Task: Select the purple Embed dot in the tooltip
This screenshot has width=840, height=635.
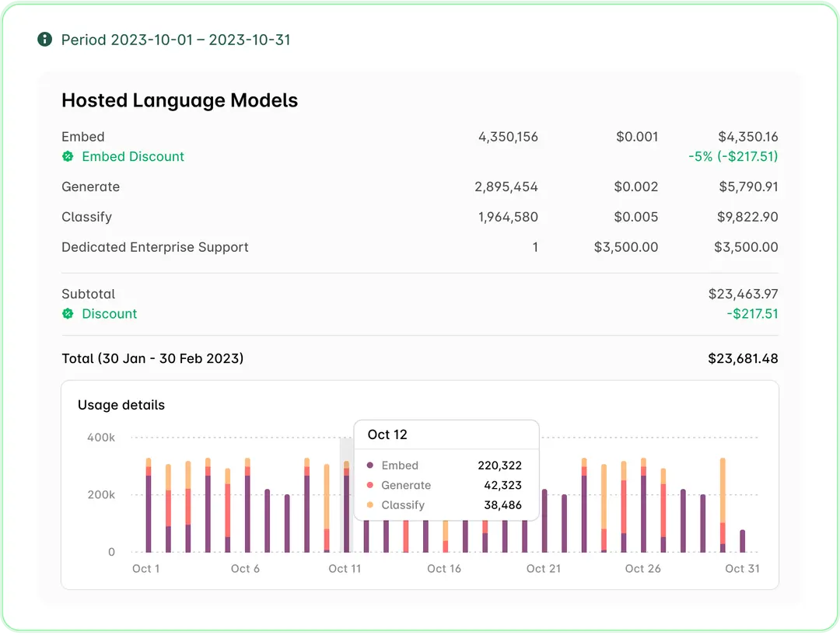Action: tap(369, 465)
